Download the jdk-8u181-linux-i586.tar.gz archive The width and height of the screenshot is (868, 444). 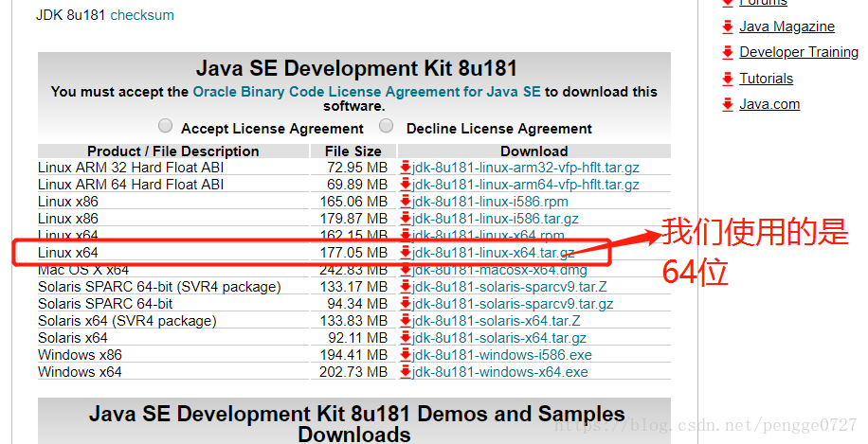(495, 219)
